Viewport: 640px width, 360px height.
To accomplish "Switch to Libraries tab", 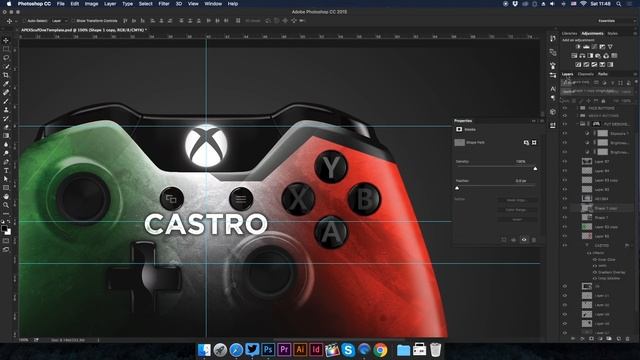I will tap(569, 33).
